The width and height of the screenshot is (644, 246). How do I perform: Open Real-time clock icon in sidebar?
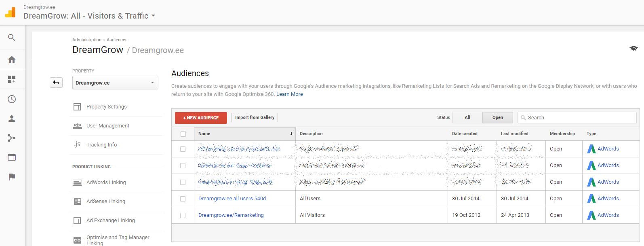pyautogui.click(x=12, y=99)
